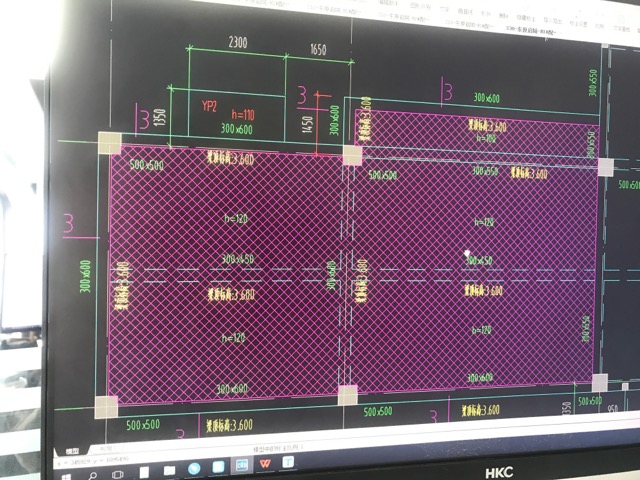The width and height of the screenshot is (640, 480).
Task: Open the teal T app in taskbar
Action: tap(288, 462)
